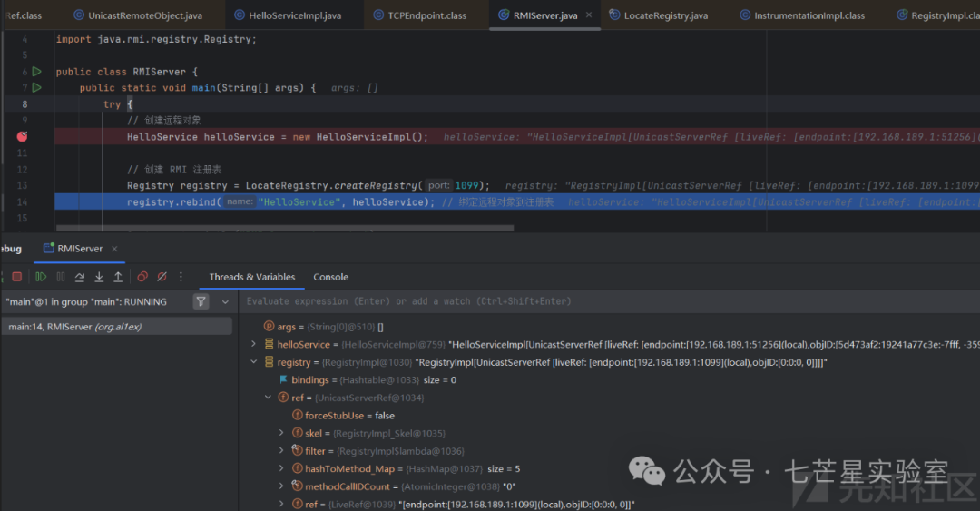
Task: Select the forceStubUse = false row
Action: pyautogui.click(x=610, y=416)
